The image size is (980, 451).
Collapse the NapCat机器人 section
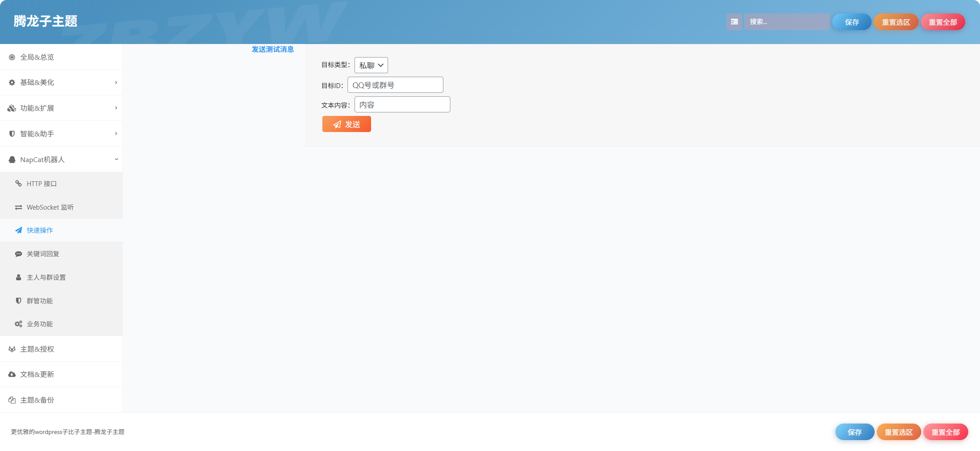[61, 159]
